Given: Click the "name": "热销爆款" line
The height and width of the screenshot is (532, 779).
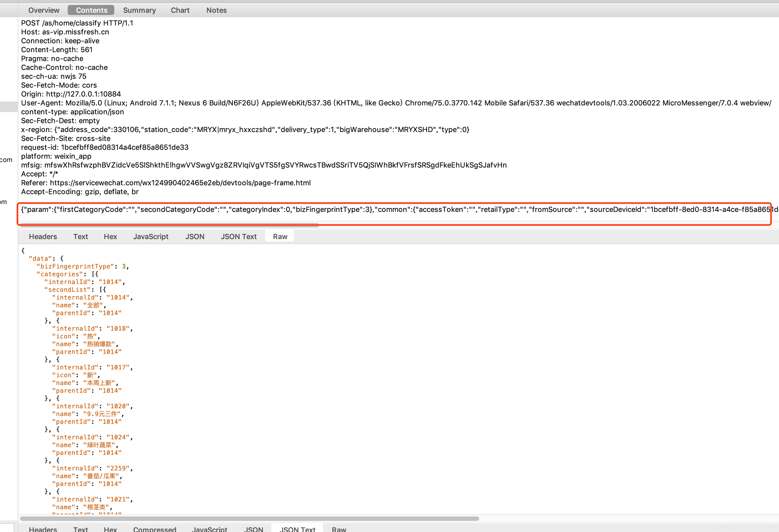Looking at the screenshot, I should [85, 344].
